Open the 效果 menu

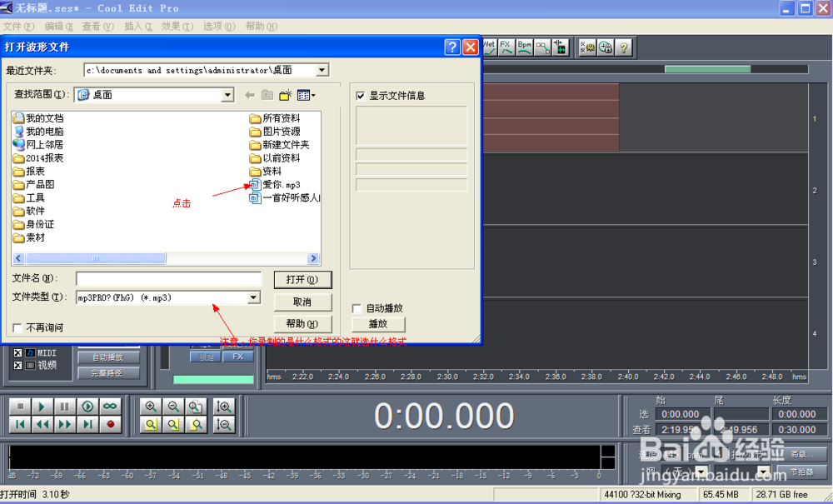tap(176, 26)
